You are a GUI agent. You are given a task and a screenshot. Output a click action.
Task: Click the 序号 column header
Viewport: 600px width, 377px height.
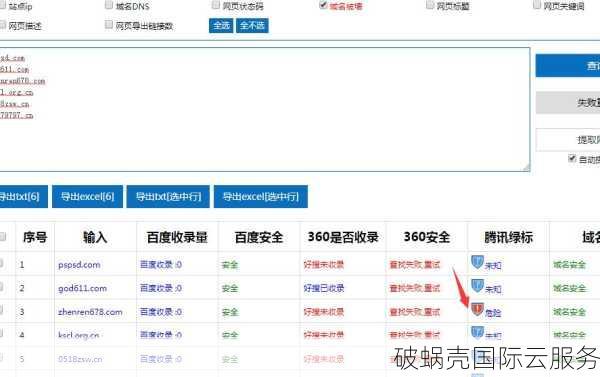coord(35,237)
